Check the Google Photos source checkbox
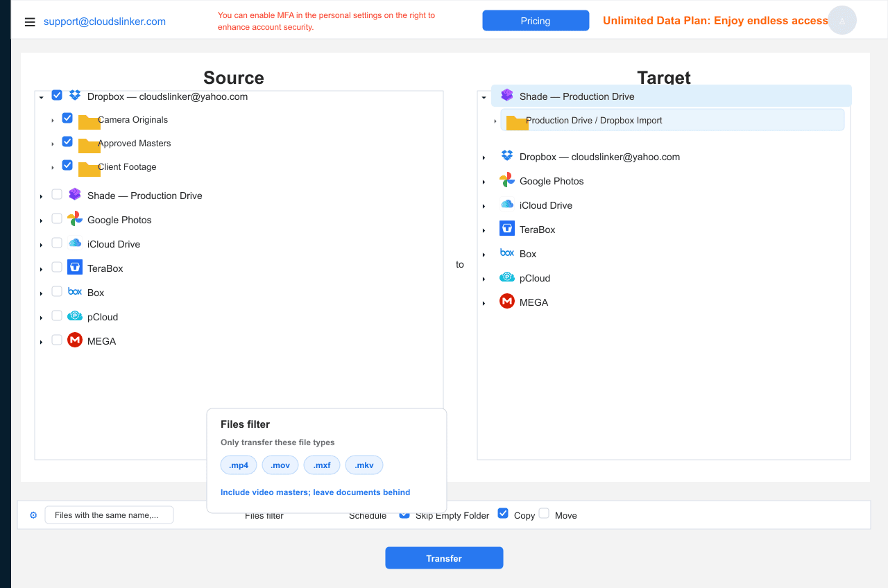Screen dimensions: 888x588 point(57,219)
